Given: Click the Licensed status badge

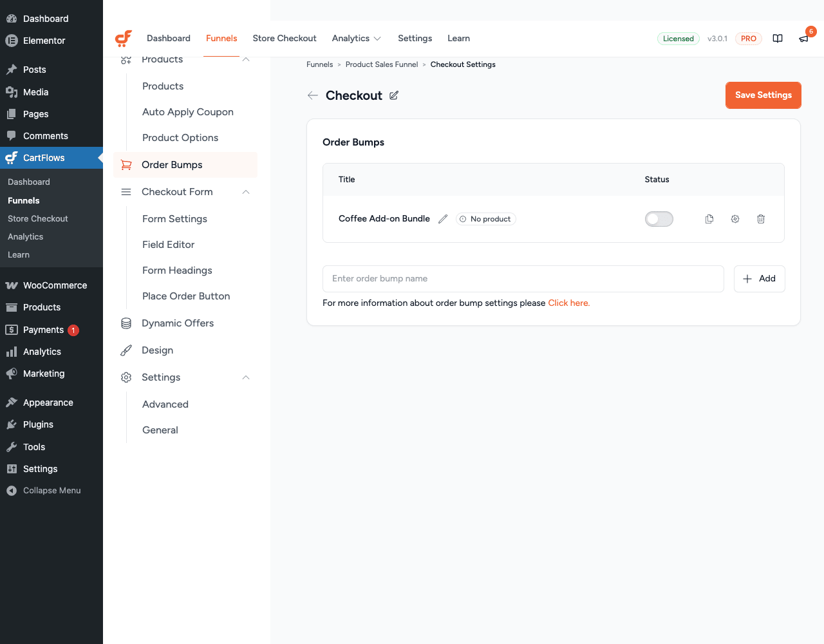Looking at the screenshot, I should tap(679, 39).
